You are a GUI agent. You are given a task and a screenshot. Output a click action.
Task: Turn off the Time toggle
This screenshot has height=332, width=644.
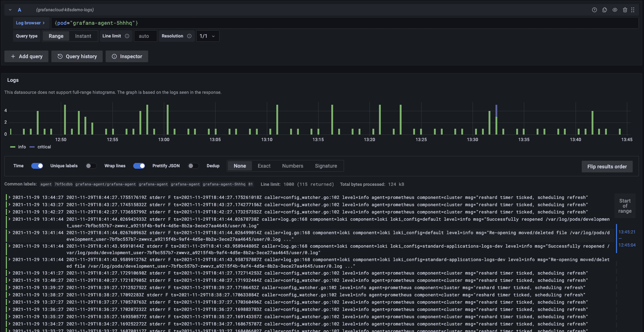click(37, 166)
